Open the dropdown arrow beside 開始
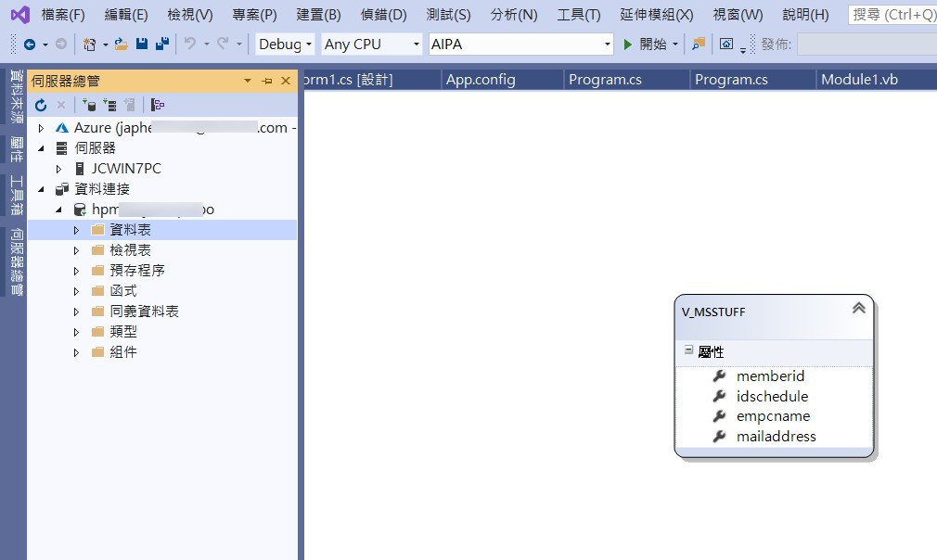 pos(675,45)
